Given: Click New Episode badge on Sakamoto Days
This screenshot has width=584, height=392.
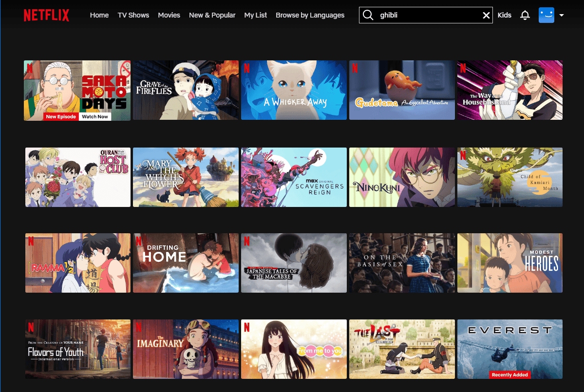Looking at the screenshot, I should coord(61,116).
